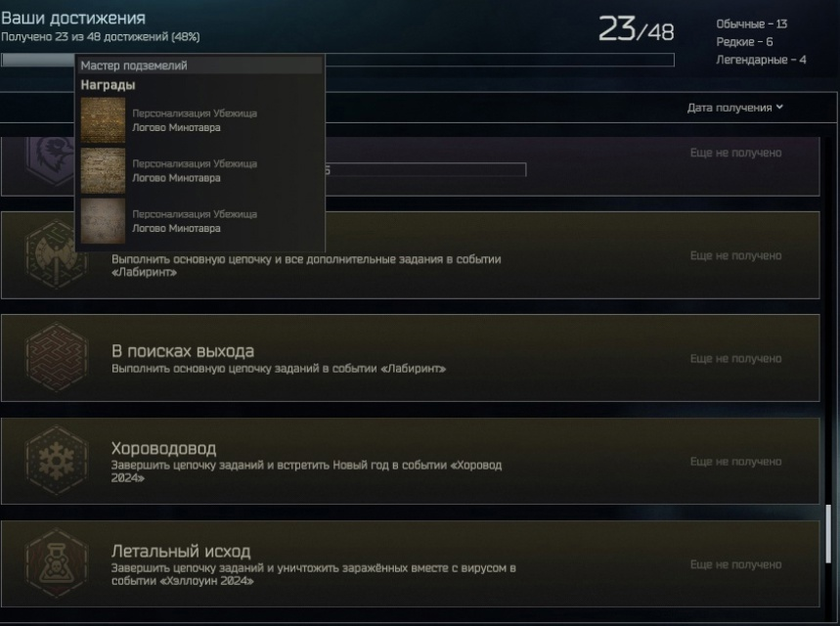Click the В поисках выхода achievement title
This screenshot has height=626, width=840.
[183, 351]
